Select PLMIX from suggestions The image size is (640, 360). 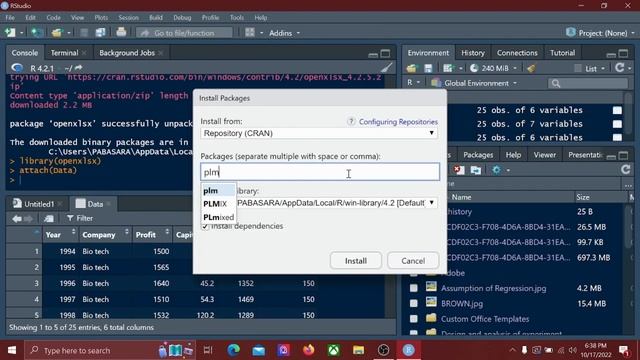(218, 204)
